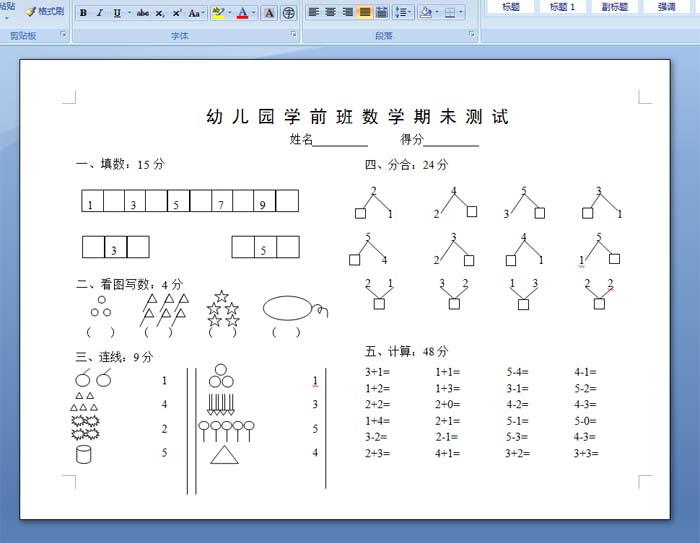
Task: Click the large triangle in section 三
Action: click(x=224, y=454)
